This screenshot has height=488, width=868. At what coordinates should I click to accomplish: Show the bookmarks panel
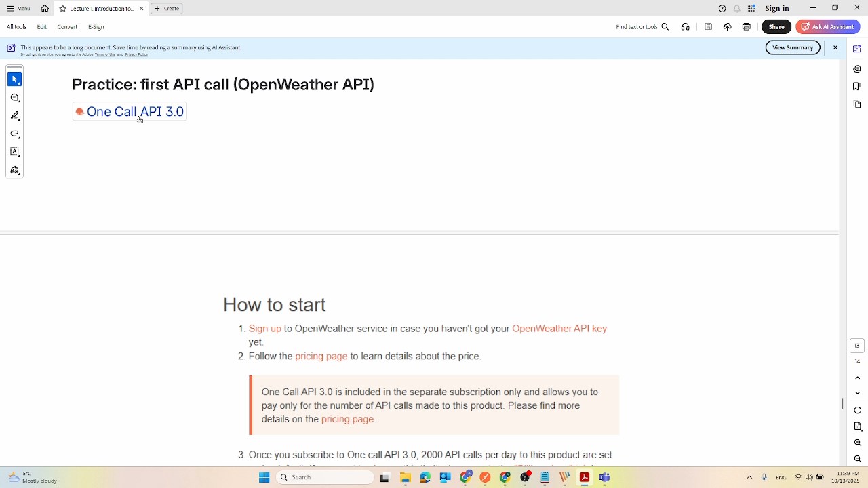[857, 86]
